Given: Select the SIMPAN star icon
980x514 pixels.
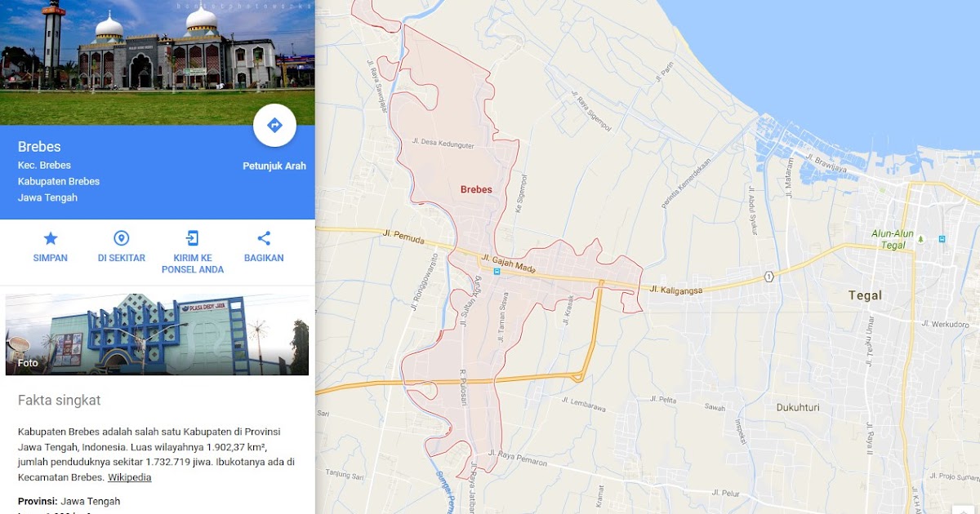Looking at the screenshot, I should pyautogui.click(x=50, y=238).
